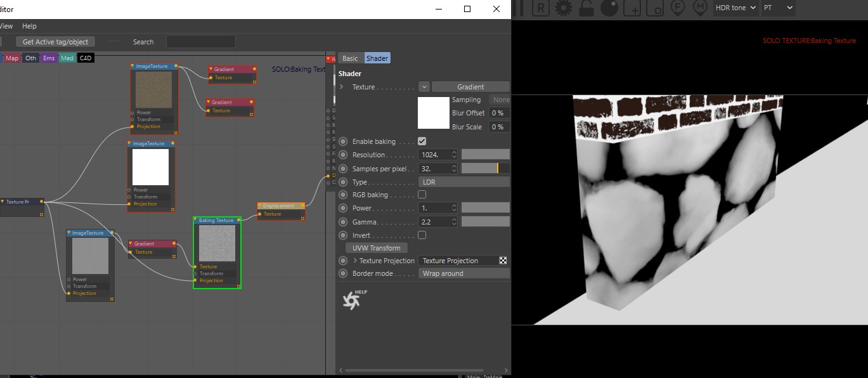This screenshot has height=378, width=868.
Task: Open the HDR tone dropdown
Action: [x=735, y=8]
